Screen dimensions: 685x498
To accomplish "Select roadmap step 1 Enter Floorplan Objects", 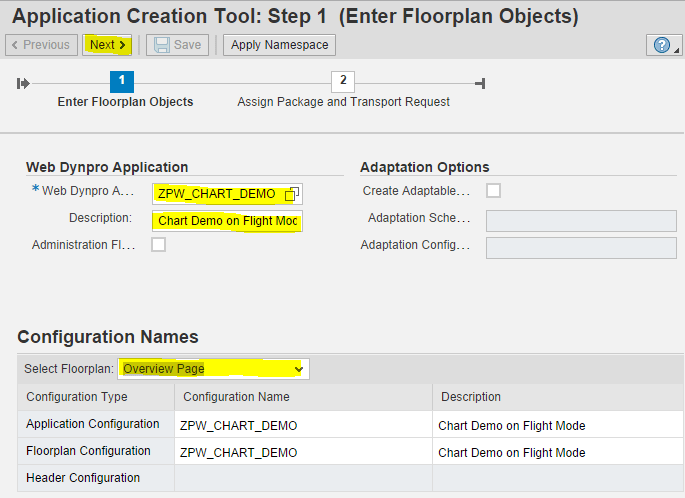I will pos(122,82).
